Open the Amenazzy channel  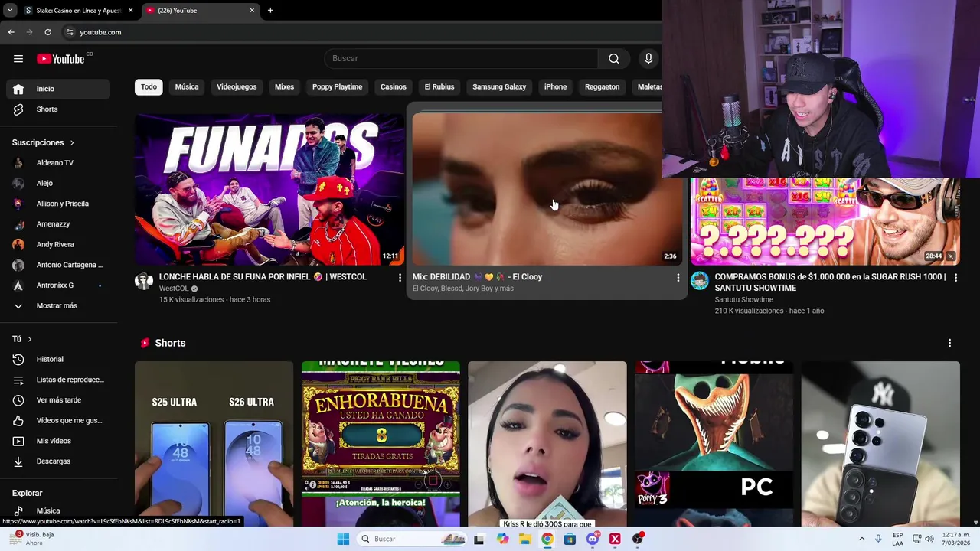coord(58,224)
